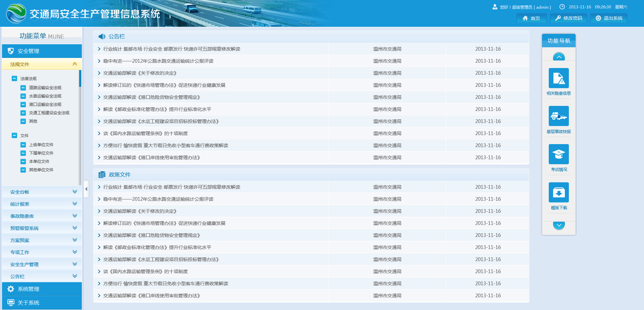Open 港口运输安全法规 tree item
This screenshot has height=310, width=644.
coord(45,104)
